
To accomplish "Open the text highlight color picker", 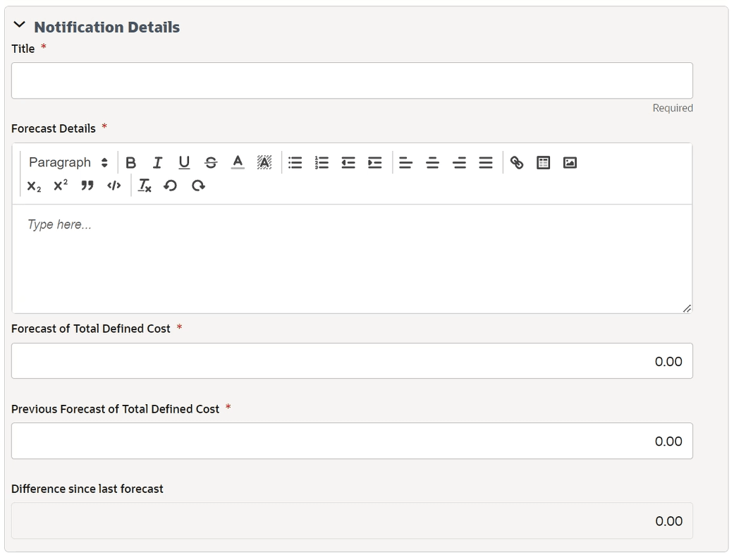I will click(264, 163).
